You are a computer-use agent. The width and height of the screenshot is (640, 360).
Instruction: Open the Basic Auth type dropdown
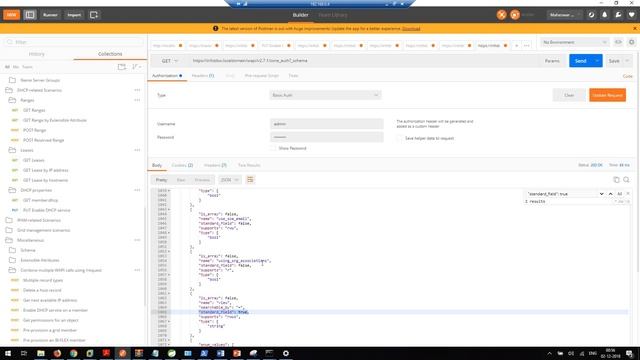pos(325,95)
